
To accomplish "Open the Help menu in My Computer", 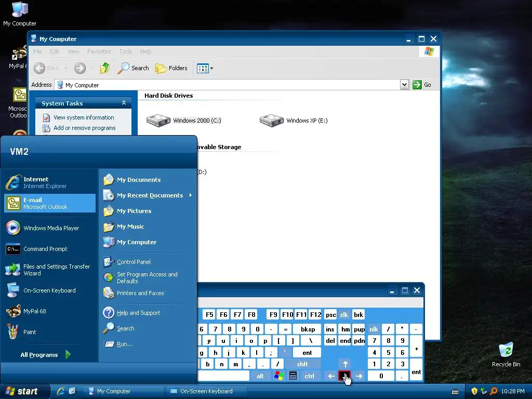I will click(145, 51).
